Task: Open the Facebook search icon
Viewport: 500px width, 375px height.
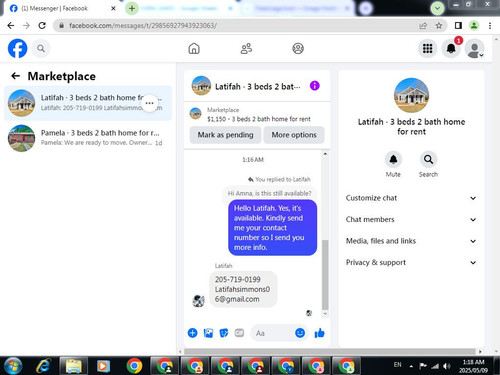Action: tap(41, 49)
